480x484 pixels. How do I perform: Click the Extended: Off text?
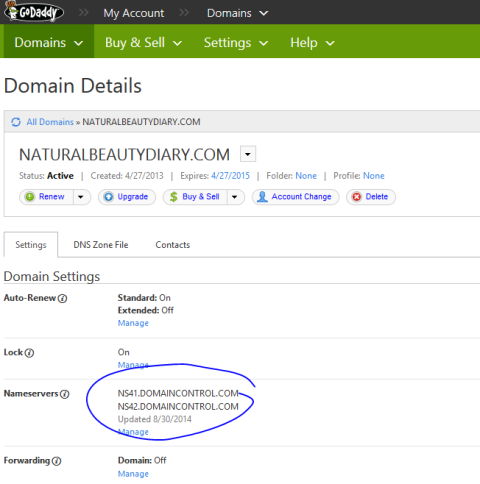tap(146, 310)
